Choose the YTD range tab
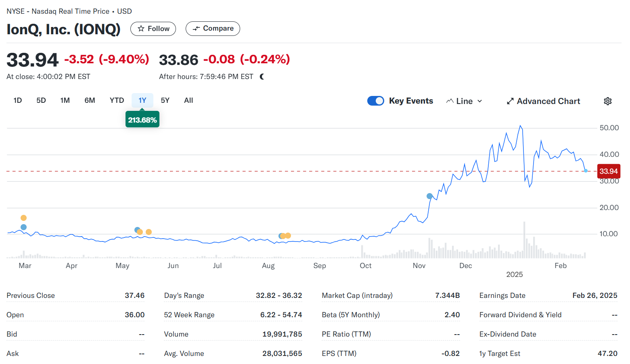 tap(117, 100)
